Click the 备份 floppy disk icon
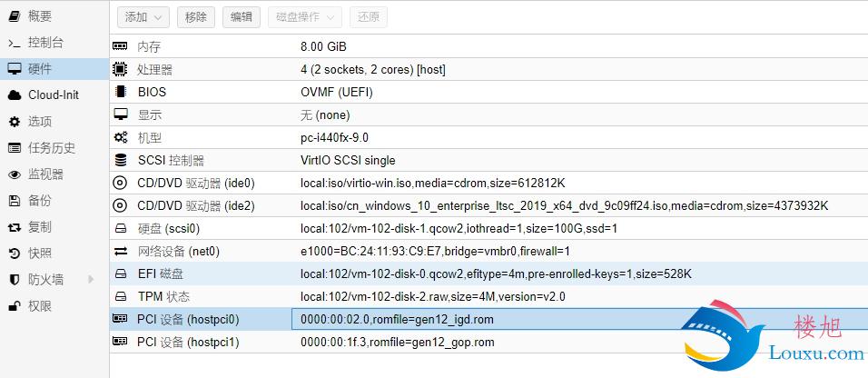The image size is (868, 378). click(x=15, y=201)
